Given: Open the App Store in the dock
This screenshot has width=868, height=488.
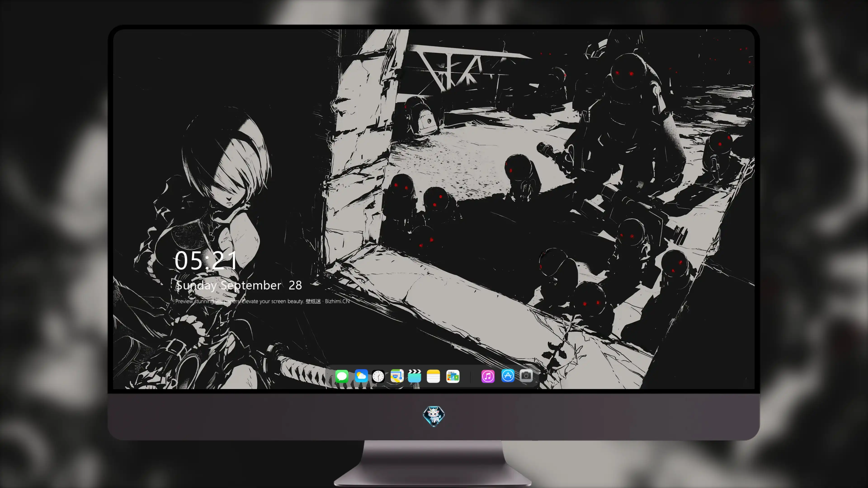Looking at the screenshot, I should [508, 375].
